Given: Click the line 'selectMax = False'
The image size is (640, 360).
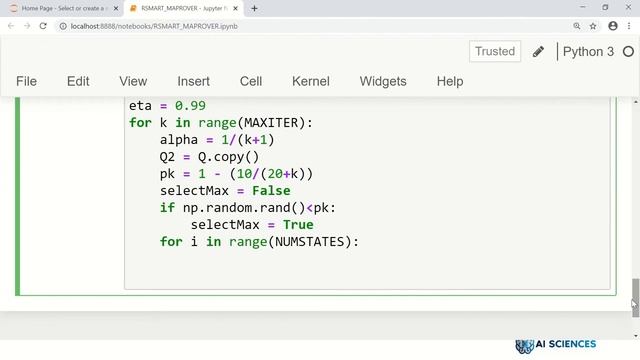Looking at the screenshot, I should click(x=225, y=191).
